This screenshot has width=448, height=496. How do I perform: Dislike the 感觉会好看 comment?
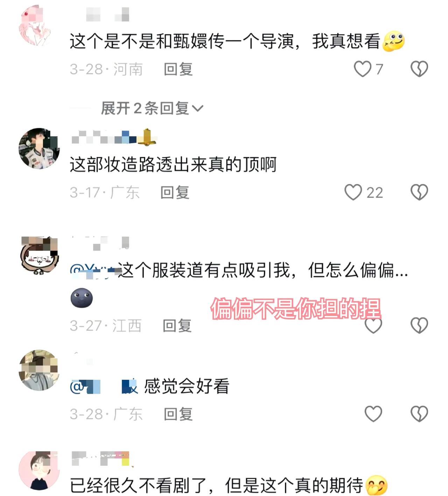point(419,414)
